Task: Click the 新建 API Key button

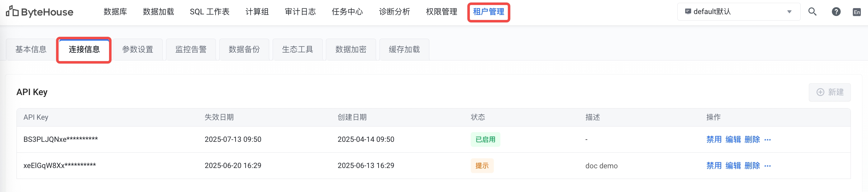Action: [830, 92]
